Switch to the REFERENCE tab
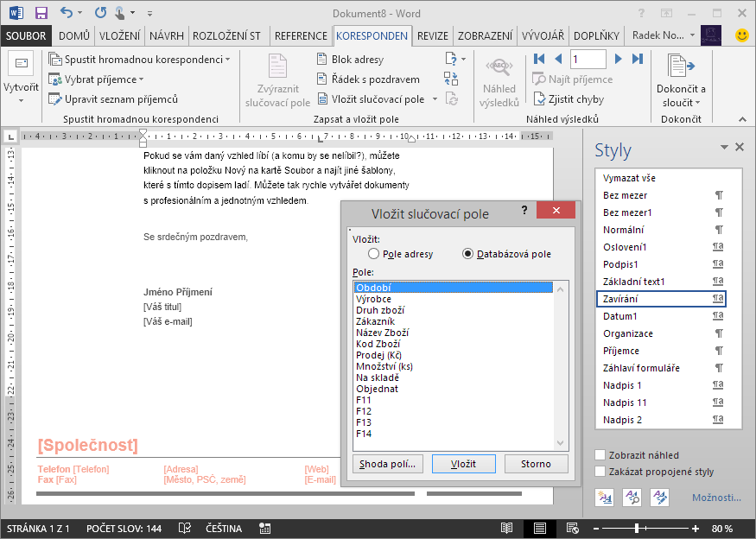This screenshot has height=539, width=756. (x=301, y=35)
